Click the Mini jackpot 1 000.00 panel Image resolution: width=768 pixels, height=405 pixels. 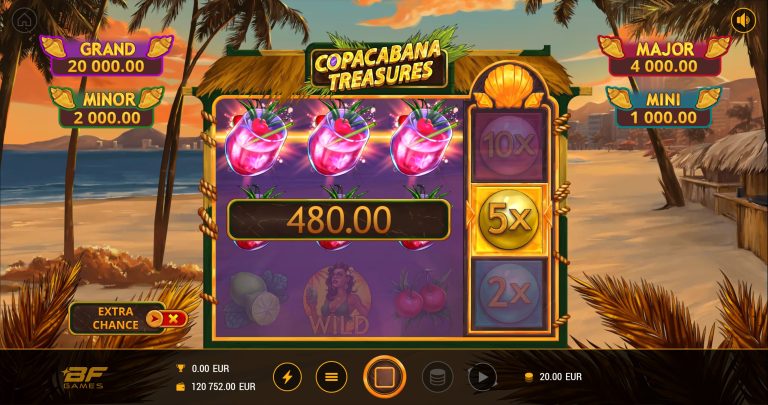(x=664, y=108)
